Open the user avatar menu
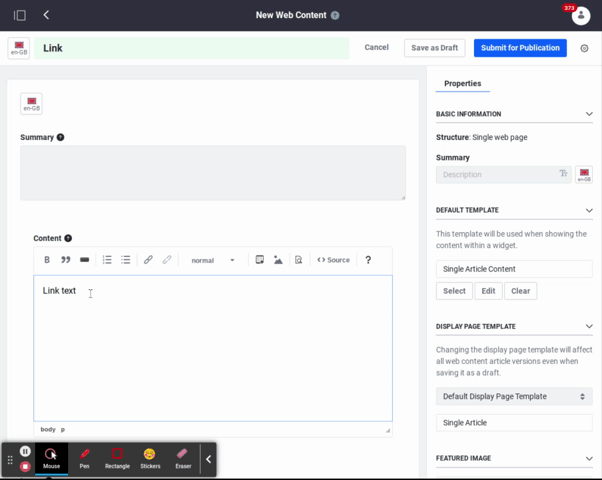The image size is (602, 480). tap(580, 16)
